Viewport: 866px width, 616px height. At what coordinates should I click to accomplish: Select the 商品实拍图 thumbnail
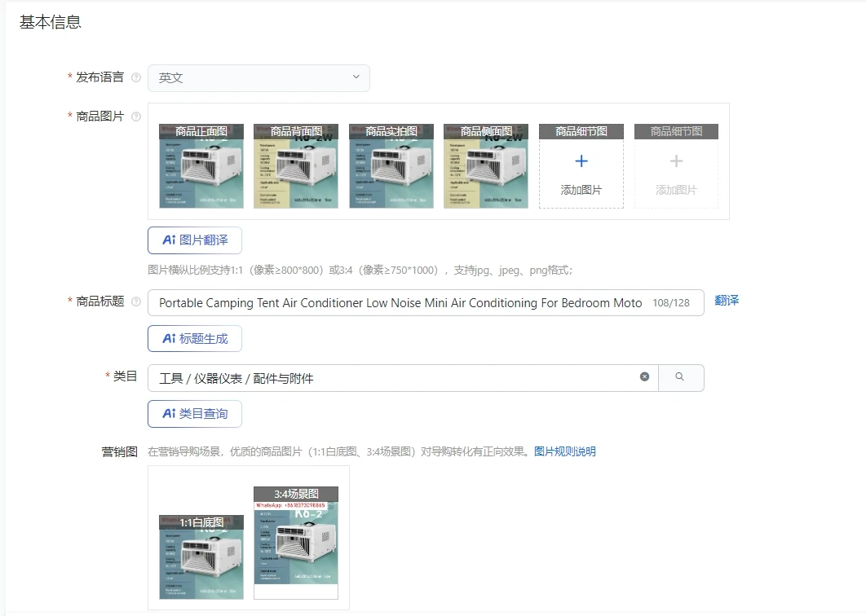coord(391,166)
